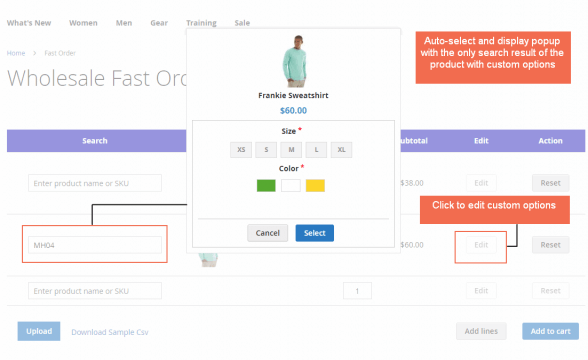The width and height of the screenshot is (588, 360).
Task: Click the last empty product search field
Action: pos(95,291)
